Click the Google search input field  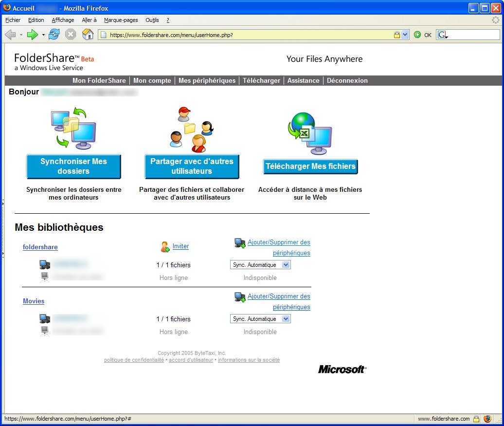(474, 35)
